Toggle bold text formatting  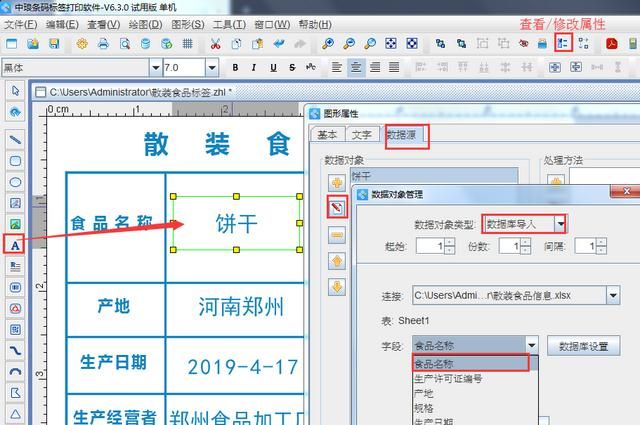tap(235, 67)
